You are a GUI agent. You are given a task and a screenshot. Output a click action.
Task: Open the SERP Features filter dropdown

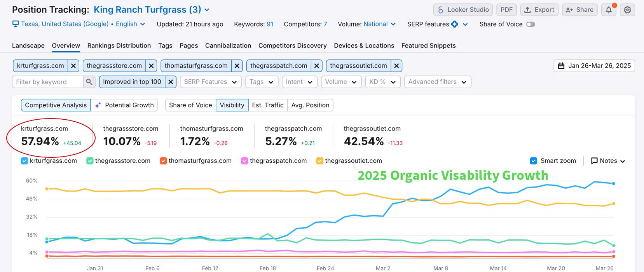point(211,82)
